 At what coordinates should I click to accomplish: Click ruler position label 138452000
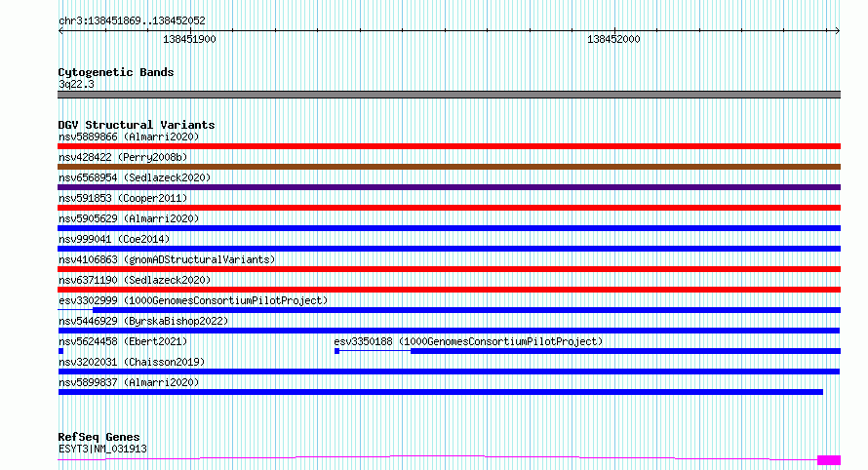[x=613, y=39]
